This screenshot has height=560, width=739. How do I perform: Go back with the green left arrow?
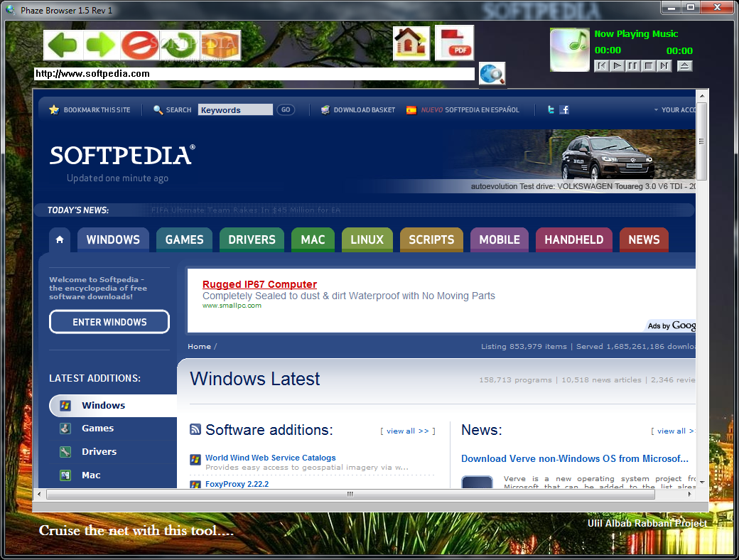(63, 45)
